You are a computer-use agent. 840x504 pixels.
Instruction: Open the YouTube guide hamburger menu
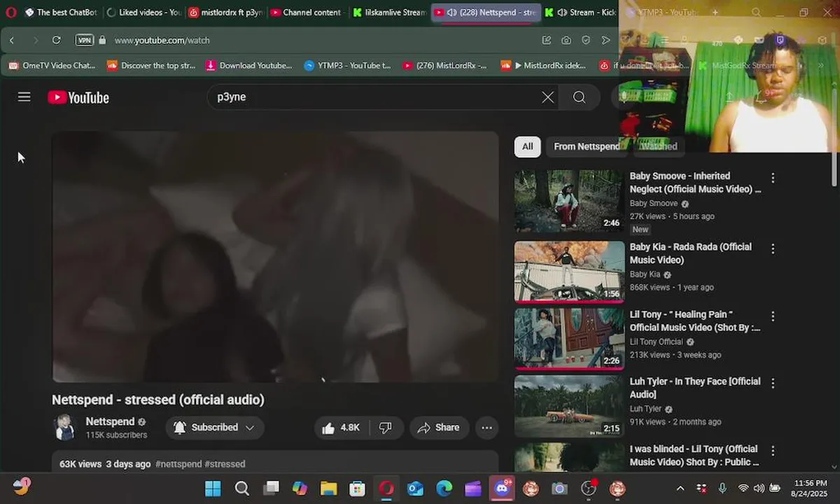(x=24, y=97)
